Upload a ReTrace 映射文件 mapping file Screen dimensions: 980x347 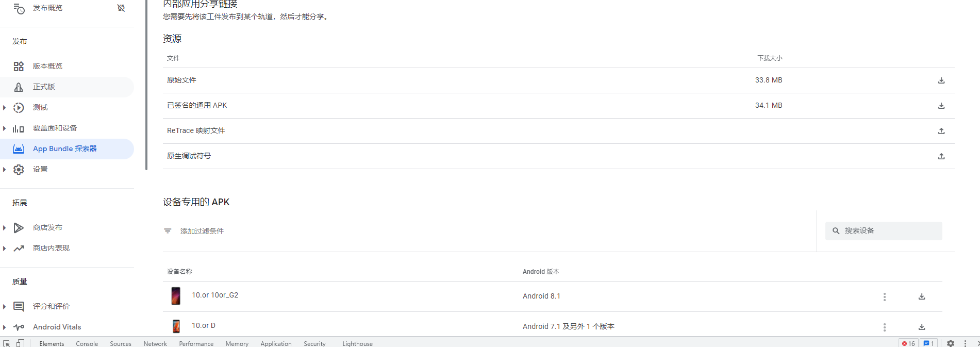click(x=941, y=131)
